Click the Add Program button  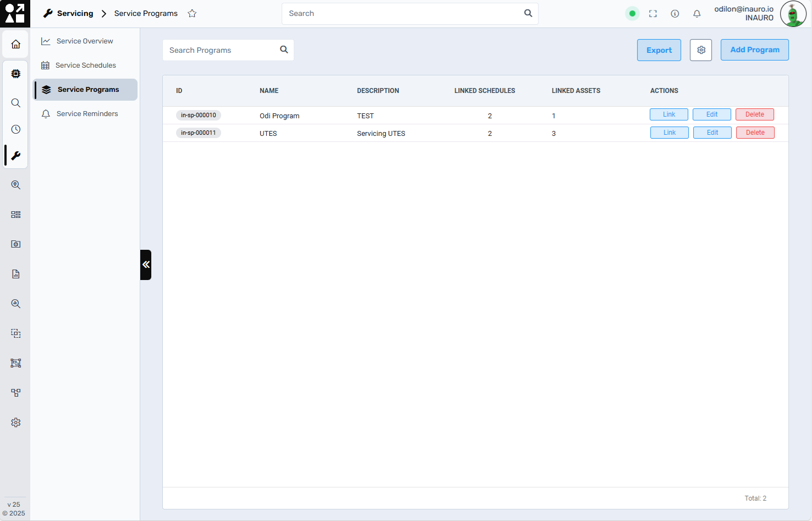pyautogui.click(x=754, y=50)
